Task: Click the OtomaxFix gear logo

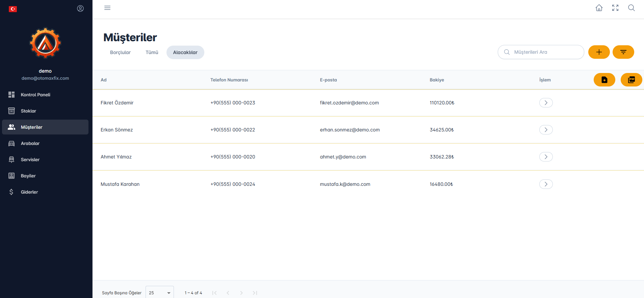Action: pyautogui.click(x=45, y=43)
